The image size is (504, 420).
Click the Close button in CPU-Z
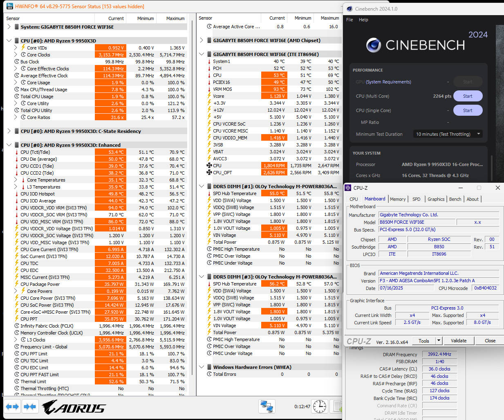click(x=490, y=341)
